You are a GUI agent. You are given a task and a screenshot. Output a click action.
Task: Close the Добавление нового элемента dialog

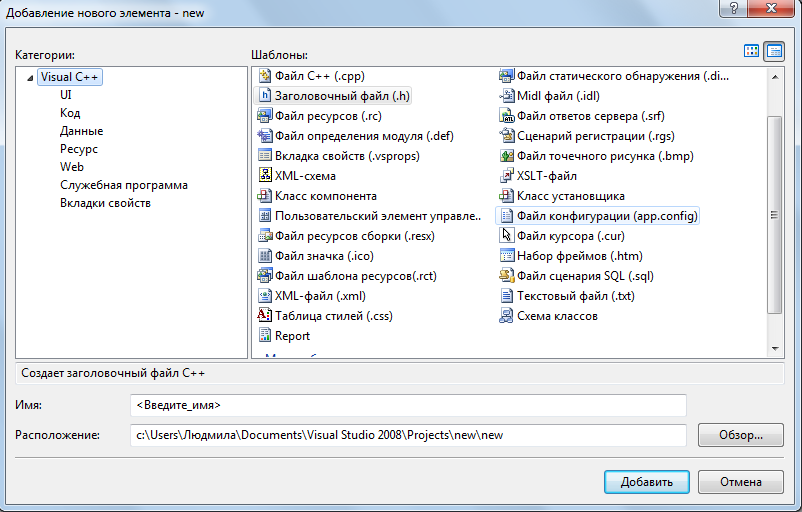[x=772, y=8]
